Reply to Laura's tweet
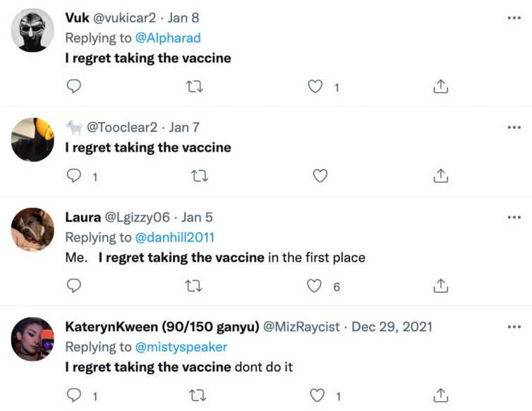The width and height of the screenshot is (532, 411). click(x=73, y=286)
